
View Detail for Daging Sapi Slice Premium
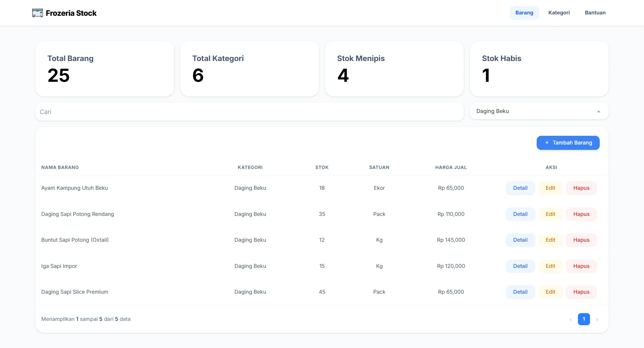tap(520, 292)
